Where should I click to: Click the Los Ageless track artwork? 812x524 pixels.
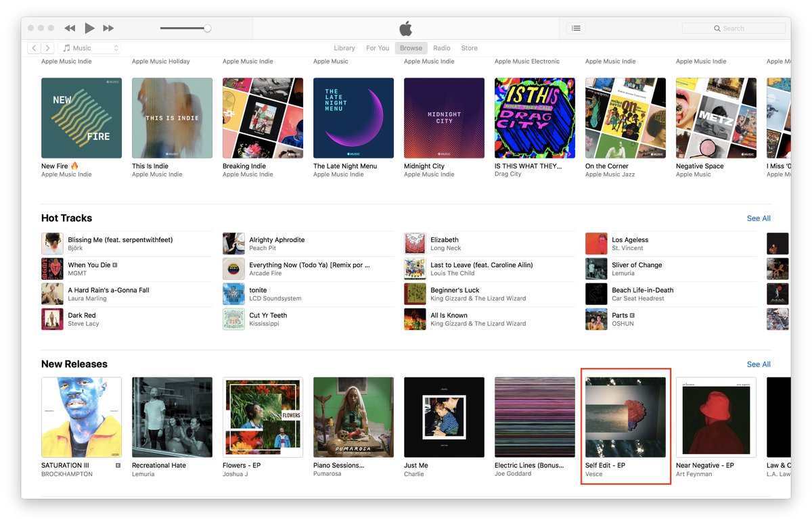(x=596, y=243)
